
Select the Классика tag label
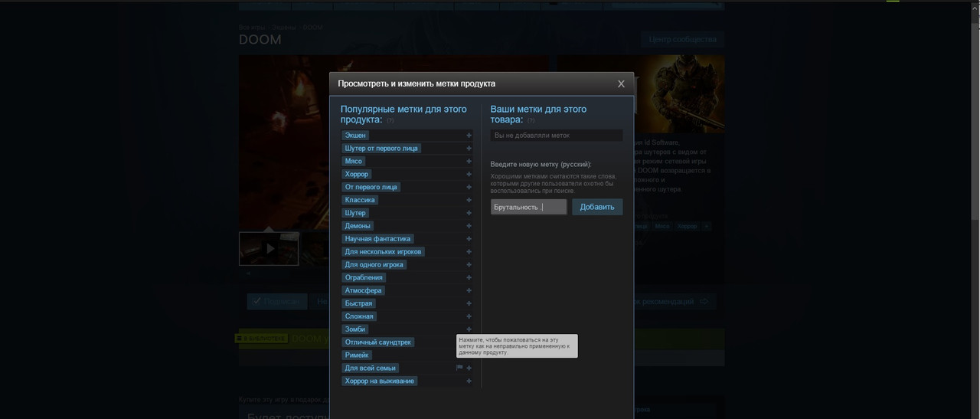click(360, 200)
